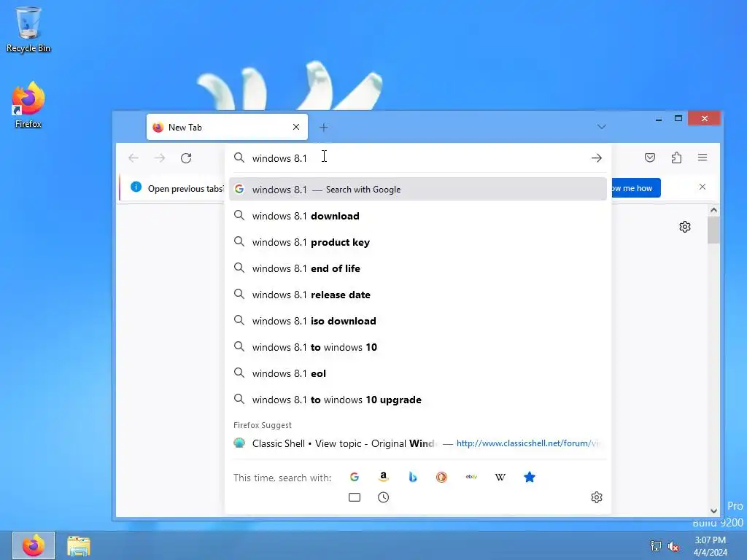Open a new tab with plus button
The image size is (747, 560).
[323, 127]
